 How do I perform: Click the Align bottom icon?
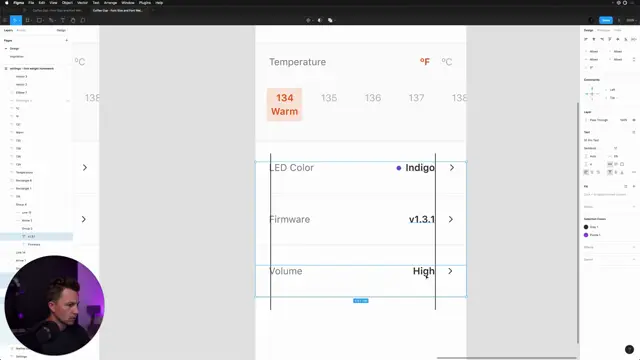pos(626,39)
